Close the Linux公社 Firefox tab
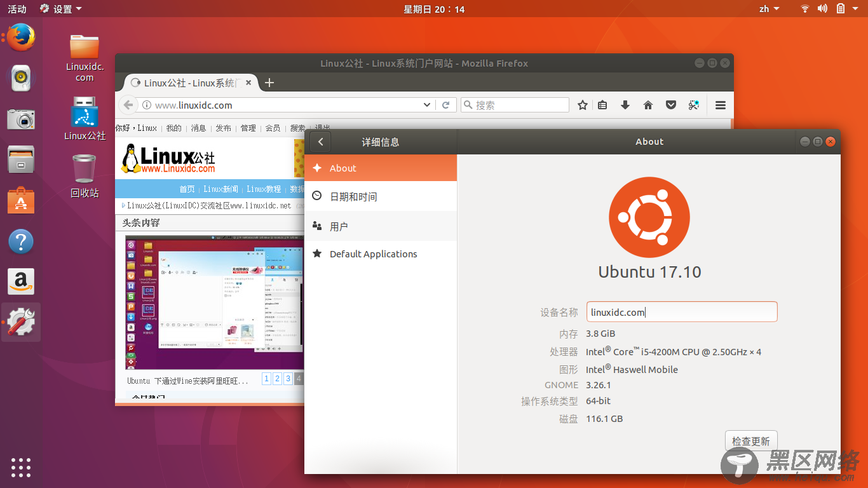The height and width of the screenshot is (488, 868). pos(248,83)
